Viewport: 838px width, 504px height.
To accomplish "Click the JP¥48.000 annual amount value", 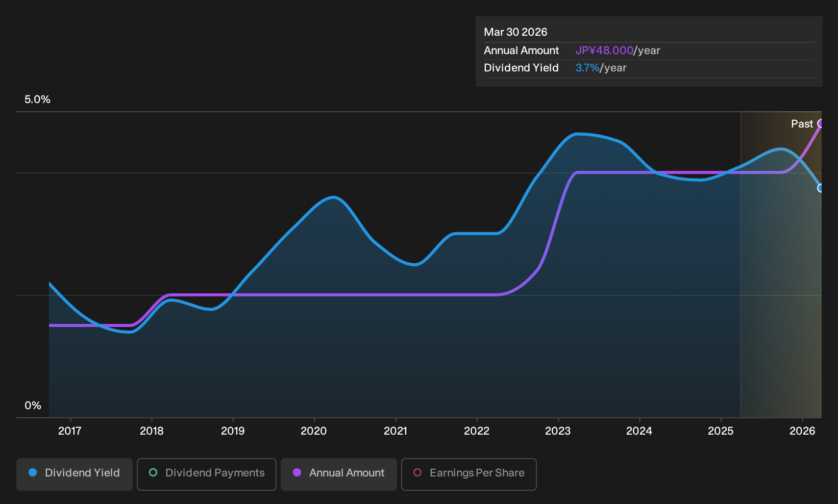I will (604, 51).
